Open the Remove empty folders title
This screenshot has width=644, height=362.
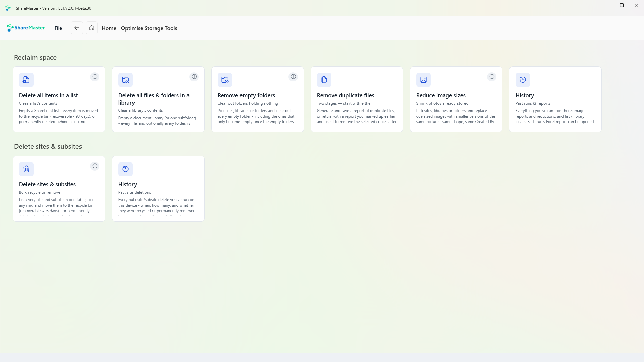coord(246,95)
